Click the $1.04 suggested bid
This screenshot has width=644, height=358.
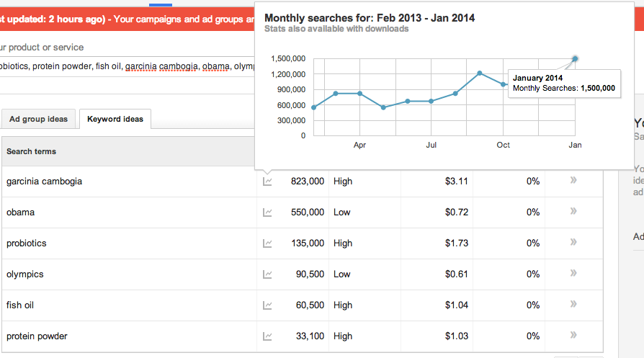pos(456,305)
